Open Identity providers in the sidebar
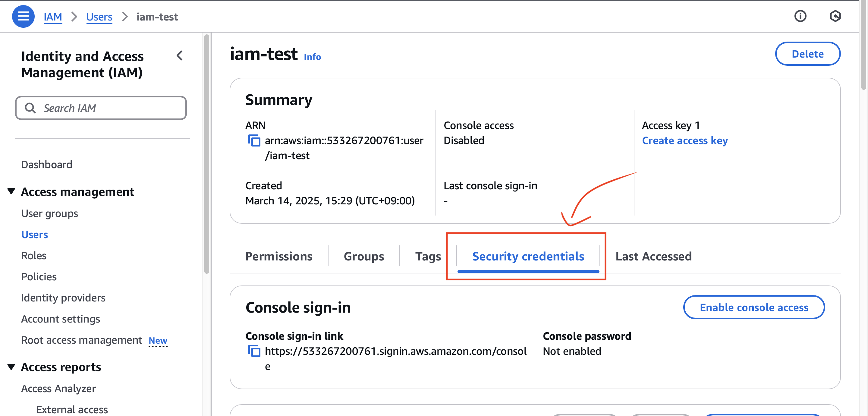The height and width of the screenshot is (416, 868). tap(63, 298)
